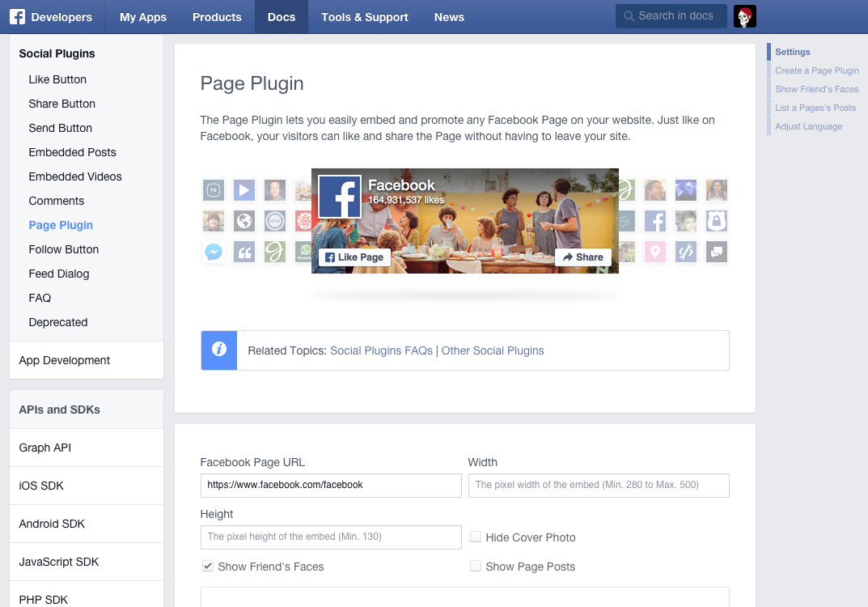Click the Width input field
This screenshot has height=607, width=868.
click(x=599, y=485)
